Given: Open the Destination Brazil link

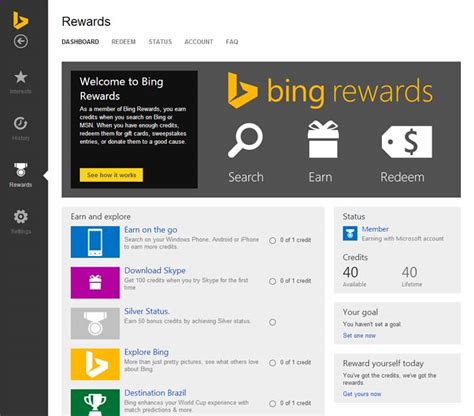Looking at the screenshot, I should 155,393.
